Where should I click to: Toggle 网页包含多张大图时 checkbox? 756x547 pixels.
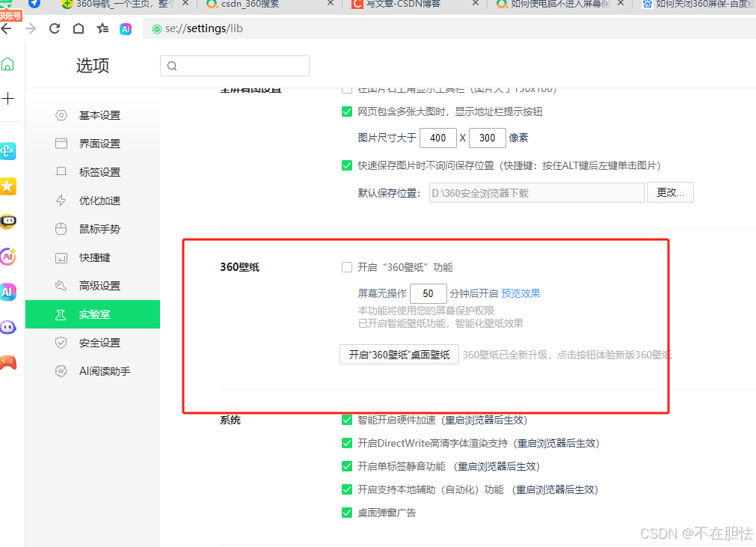pyautogui.click(x=347, y=112)
